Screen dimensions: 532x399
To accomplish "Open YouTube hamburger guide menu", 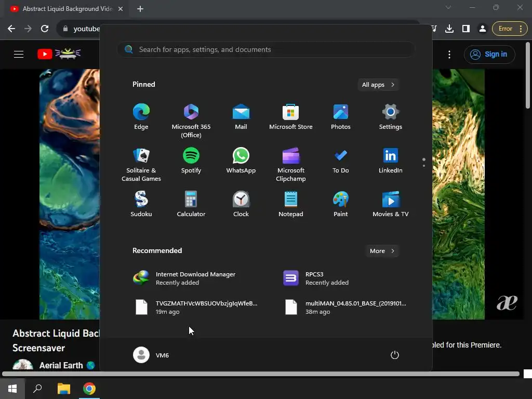I will 19,54.
